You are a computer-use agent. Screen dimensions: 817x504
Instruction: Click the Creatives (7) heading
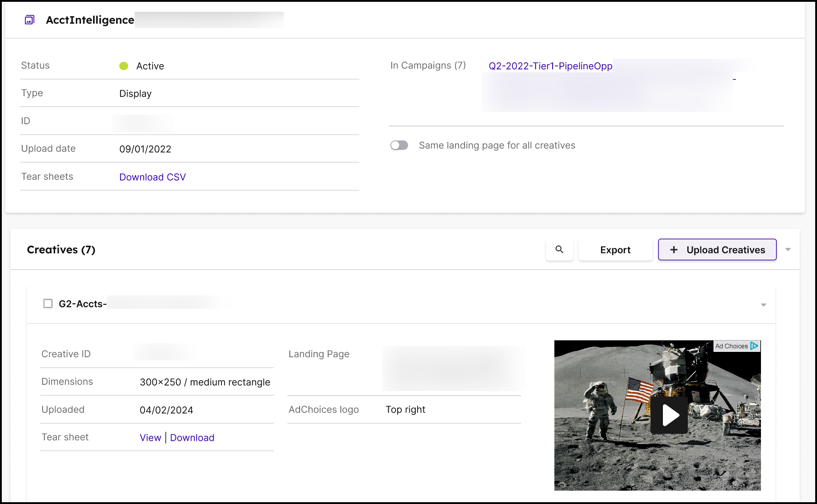tap(61, 250)
